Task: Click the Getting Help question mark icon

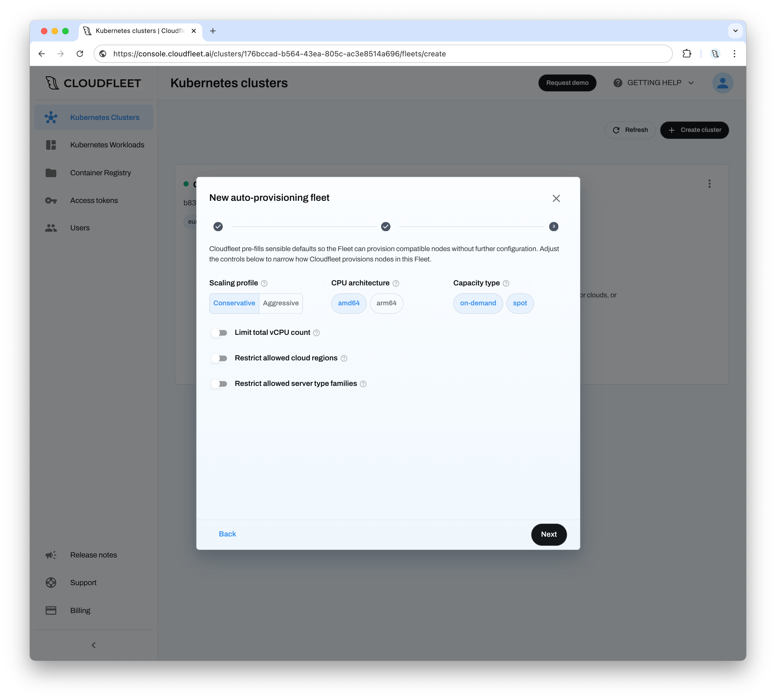Action: click(617, 83)
